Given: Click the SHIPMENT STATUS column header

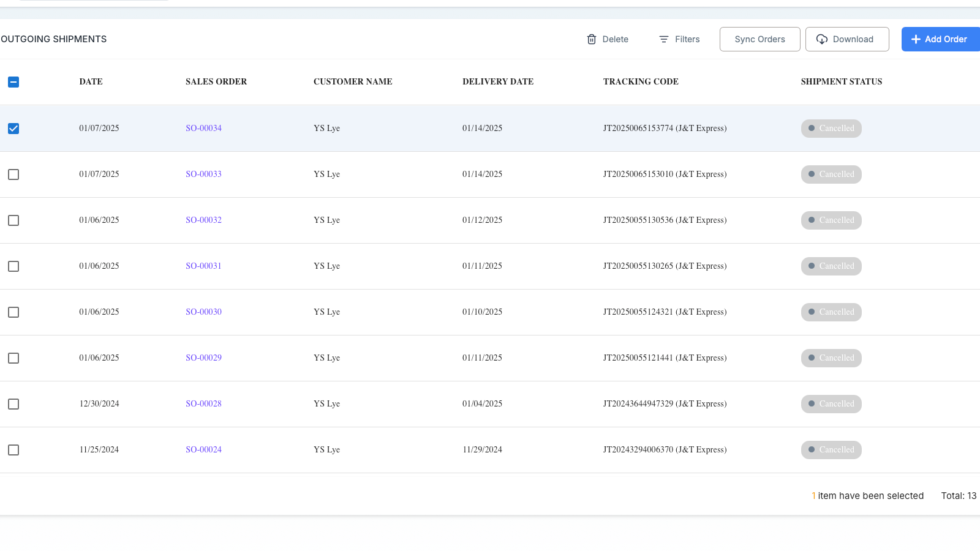Looking at the screenshot, I should 841,82.
